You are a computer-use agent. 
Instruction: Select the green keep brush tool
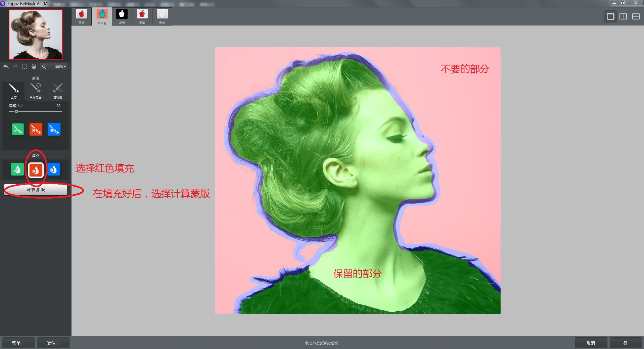(x=17, y=130)
